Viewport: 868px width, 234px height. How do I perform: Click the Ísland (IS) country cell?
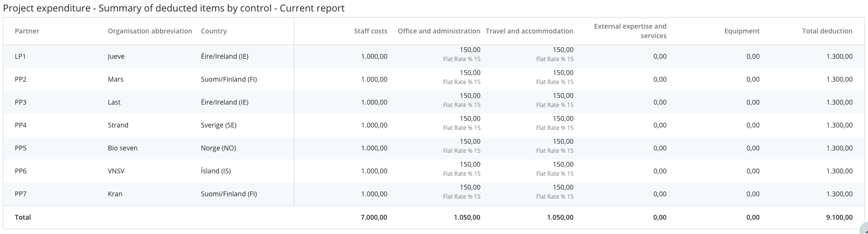216,171
